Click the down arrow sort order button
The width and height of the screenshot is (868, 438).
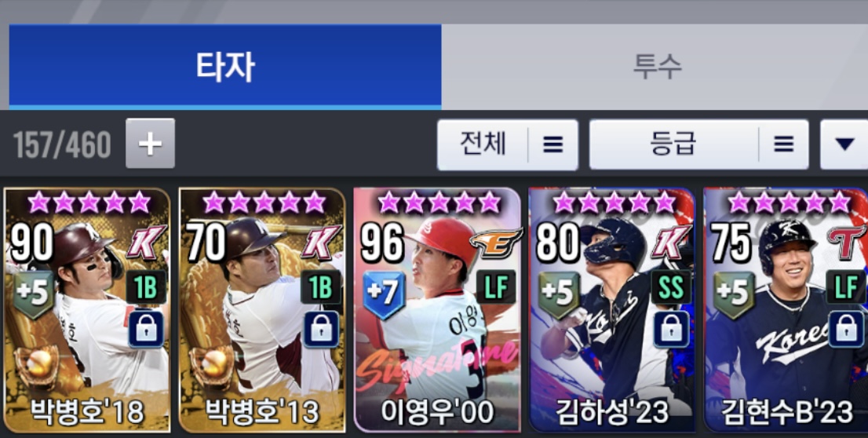pos(844,144)
